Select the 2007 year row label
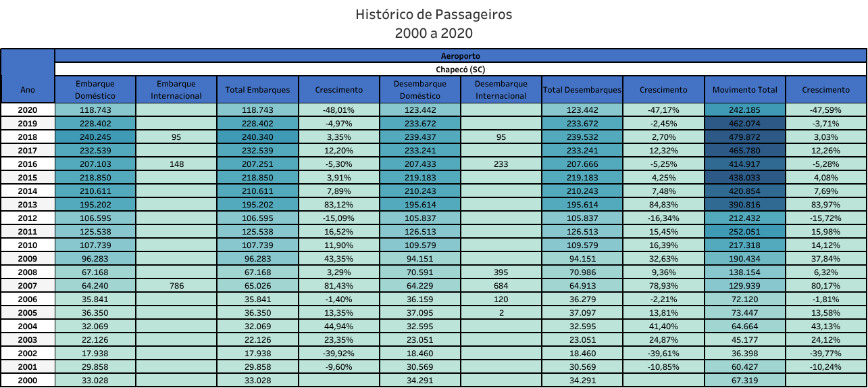 [28, 286]
